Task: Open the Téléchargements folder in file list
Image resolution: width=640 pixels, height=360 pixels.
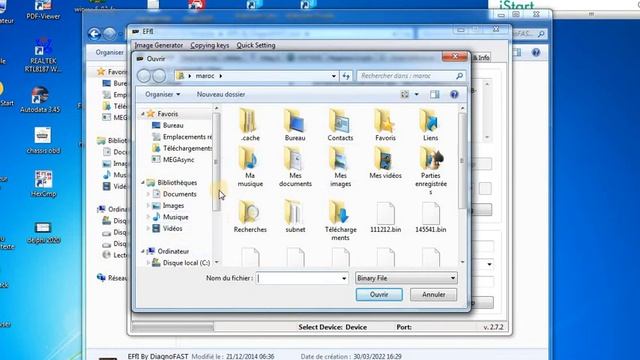Action: click(x=340, y=221)
